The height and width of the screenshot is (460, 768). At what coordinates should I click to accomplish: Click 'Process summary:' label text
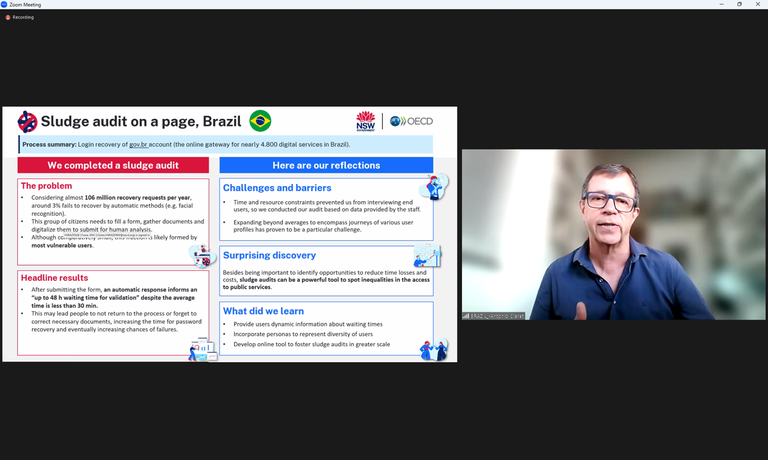(49, 145)
